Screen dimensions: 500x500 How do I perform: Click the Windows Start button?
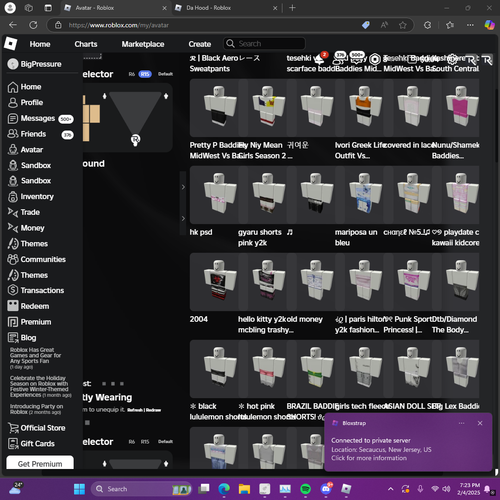click(79, 489)
